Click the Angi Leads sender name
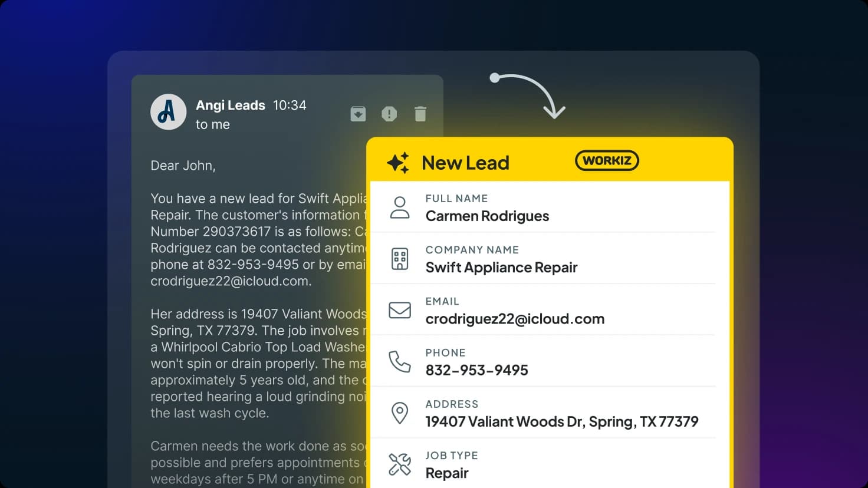Image resolution: width=868 pixels, height=488 pixels. pos(231,105)
